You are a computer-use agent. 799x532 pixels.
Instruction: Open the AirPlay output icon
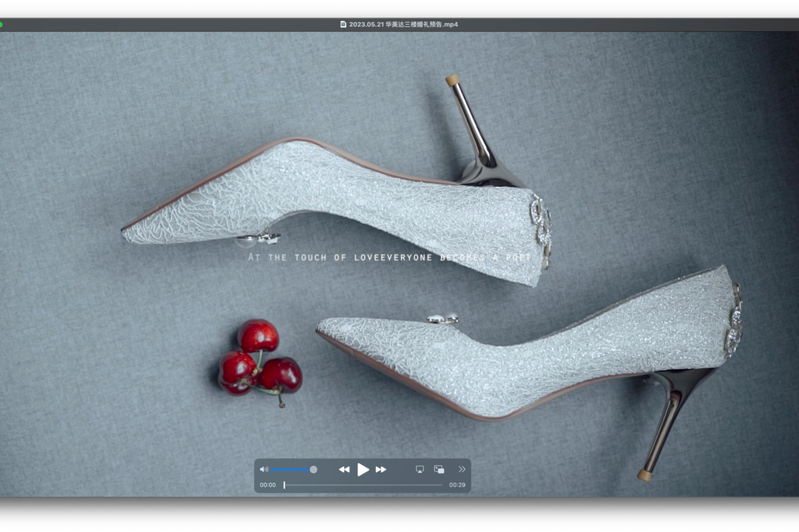pos(419,469)
